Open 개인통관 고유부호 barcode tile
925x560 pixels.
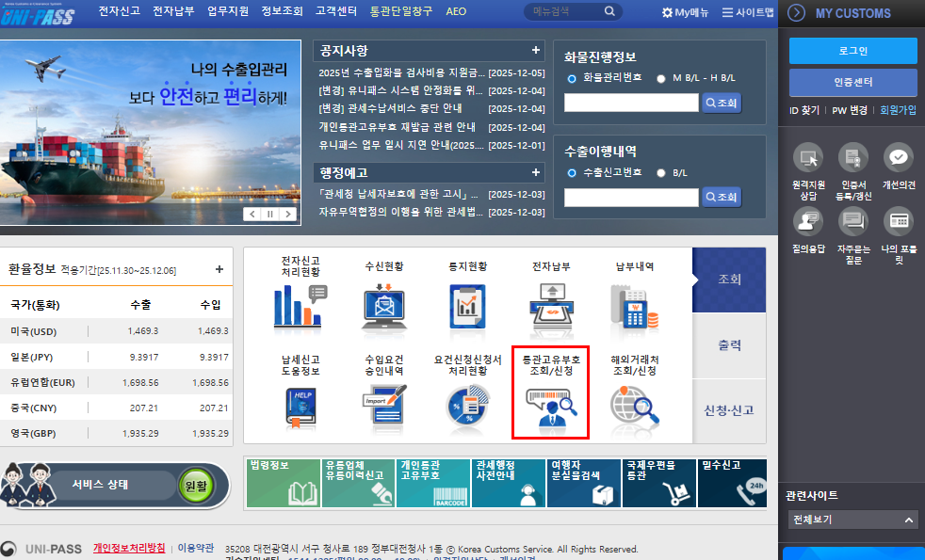point(433,484)
